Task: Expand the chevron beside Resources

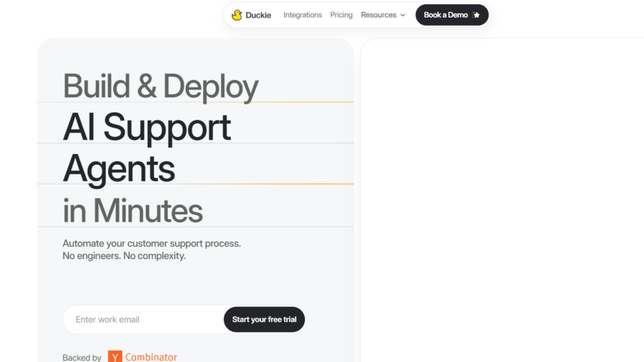Action: point(403,15)
